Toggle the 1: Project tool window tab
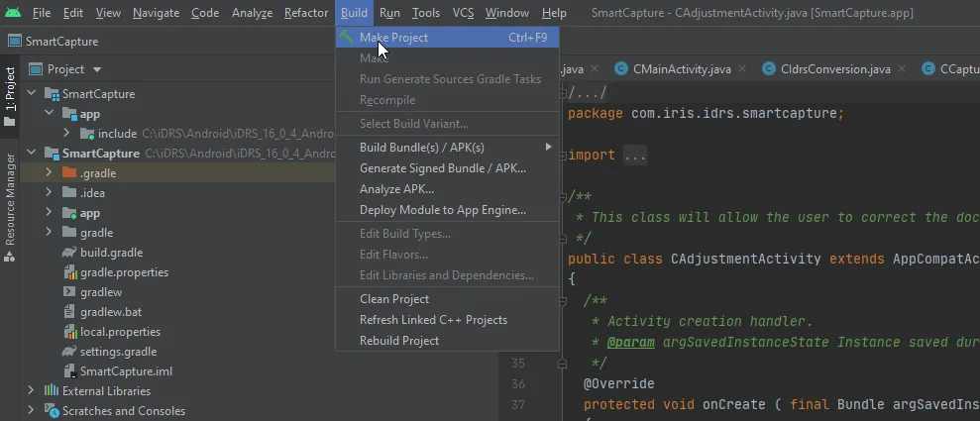980x421 pixels. [9, 97]
